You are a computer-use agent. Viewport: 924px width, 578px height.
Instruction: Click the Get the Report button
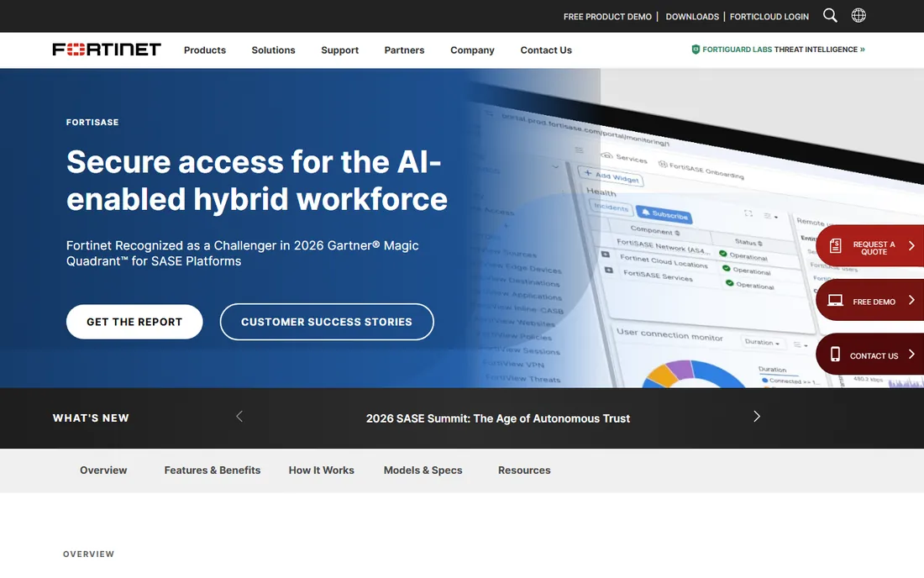[x=134, y=322]
